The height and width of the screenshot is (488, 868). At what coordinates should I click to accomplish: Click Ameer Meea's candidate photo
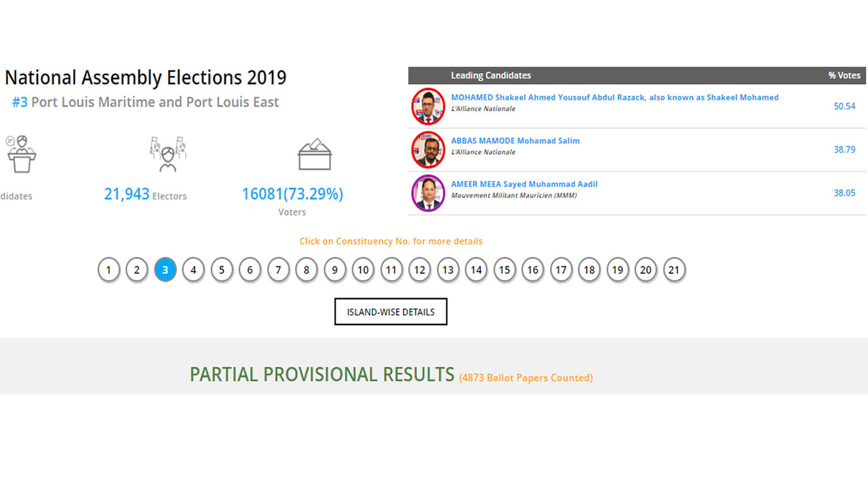428,193
